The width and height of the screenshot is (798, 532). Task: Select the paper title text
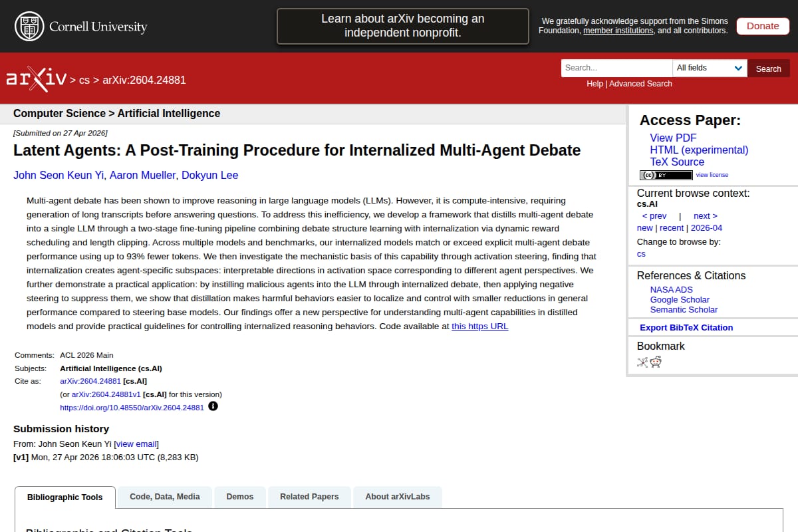[x=297, y=150]
